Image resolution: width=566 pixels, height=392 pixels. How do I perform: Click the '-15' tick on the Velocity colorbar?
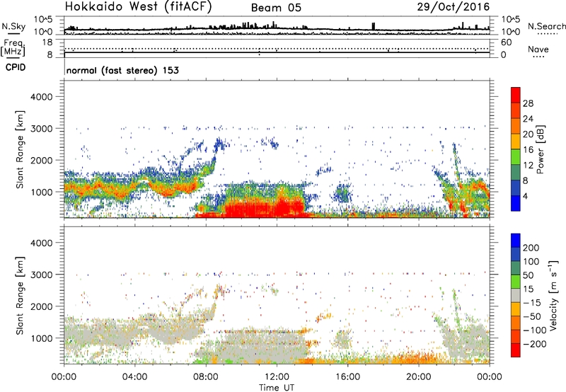coord(532,302)
